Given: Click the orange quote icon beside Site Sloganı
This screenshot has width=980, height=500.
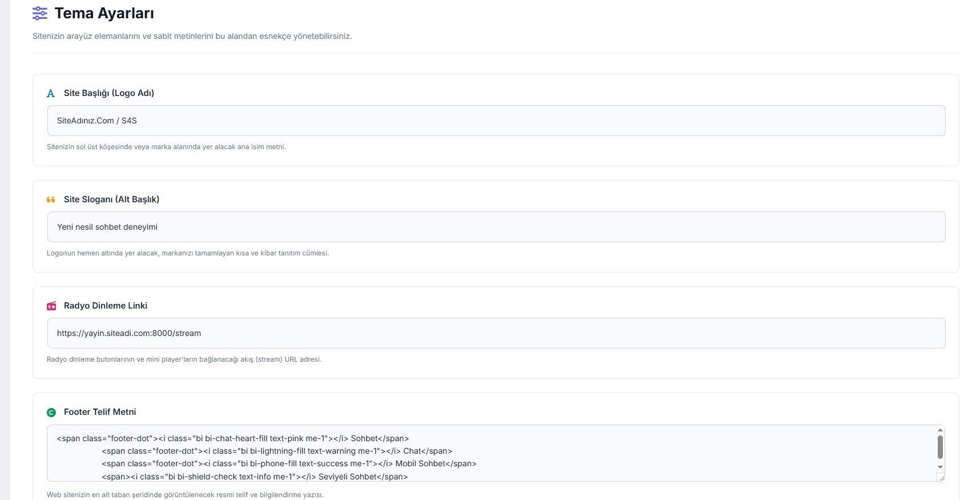Looking at the screenshot, I should pyautogui.click(x=51, y=199).
